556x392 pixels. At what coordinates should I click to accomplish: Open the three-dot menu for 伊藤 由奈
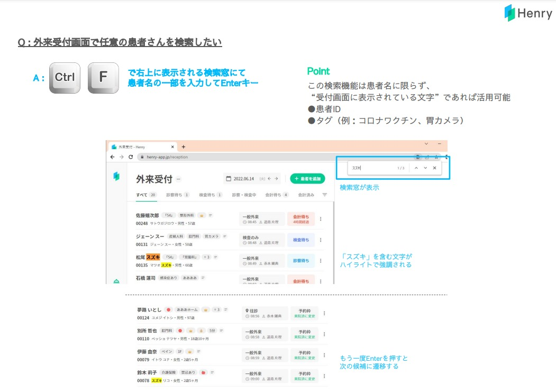coord(324,355)
